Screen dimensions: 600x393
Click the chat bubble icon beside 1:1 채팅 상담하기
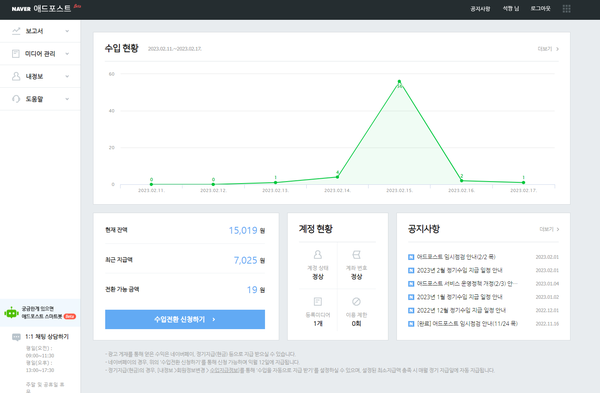point(16,337)
